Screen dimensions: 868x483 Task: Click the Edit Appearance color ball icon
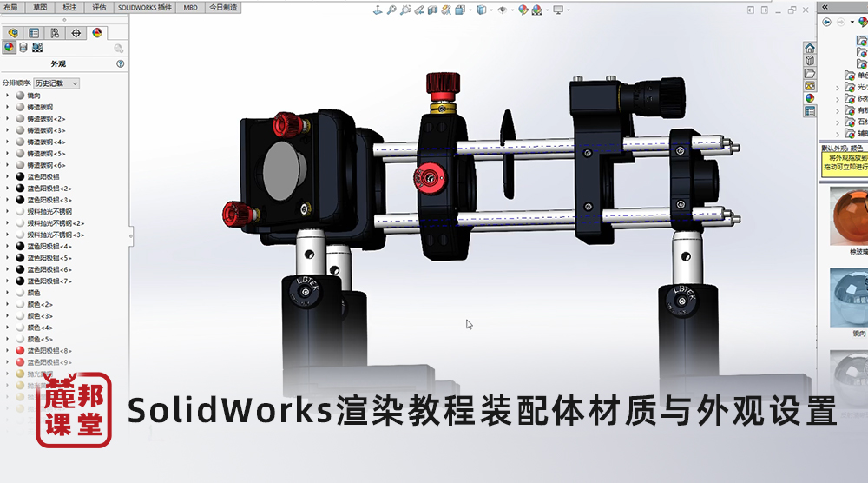[x=523, y=10]
